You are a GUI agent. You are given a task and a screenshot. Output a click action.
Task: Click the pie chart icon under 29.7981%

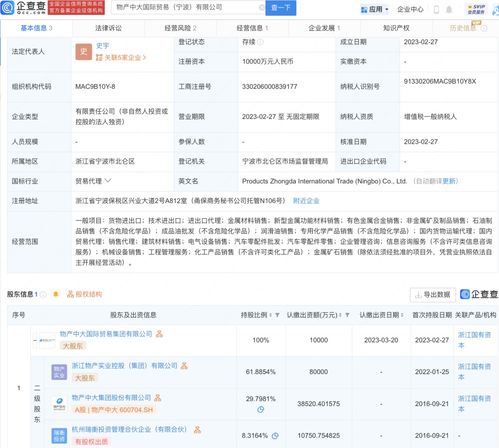coord(261,409)
